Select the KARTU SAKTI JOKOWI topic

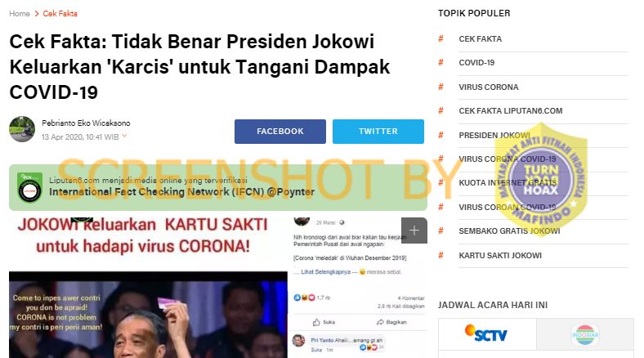500,255
